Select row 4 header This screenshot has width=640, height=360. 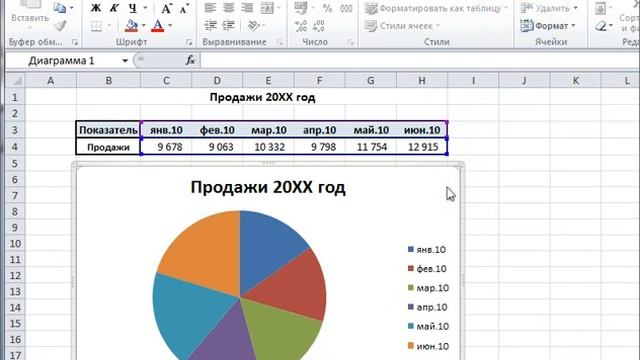[x=15, y=147]
